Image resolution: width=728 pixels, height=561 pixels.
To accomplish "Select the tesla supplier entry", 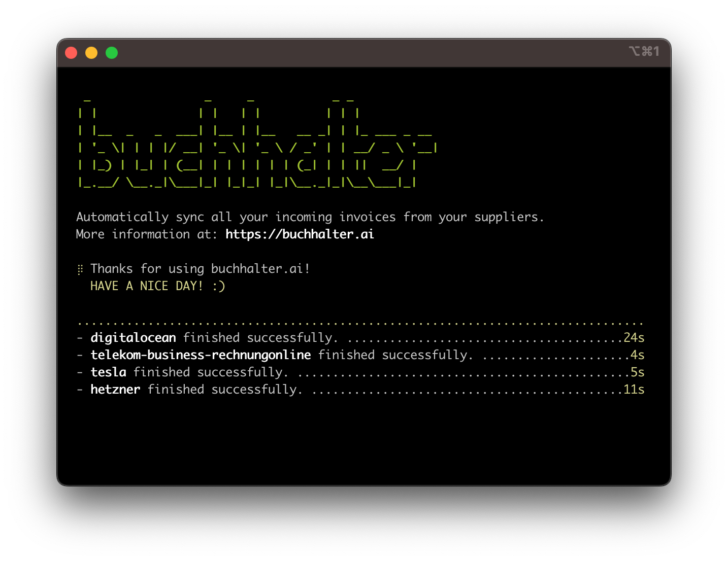I will tap(108, 372).
